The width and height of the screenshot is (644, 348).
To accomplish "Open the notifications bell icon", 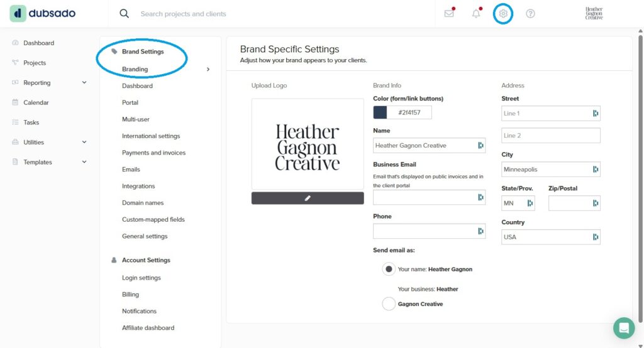I will tap(476, 13).
